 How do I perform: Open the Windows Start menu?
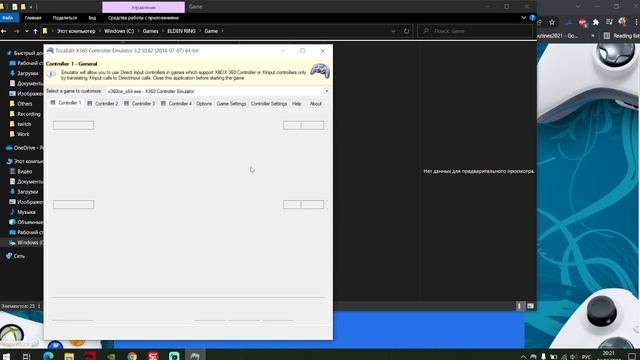(6, 356)
